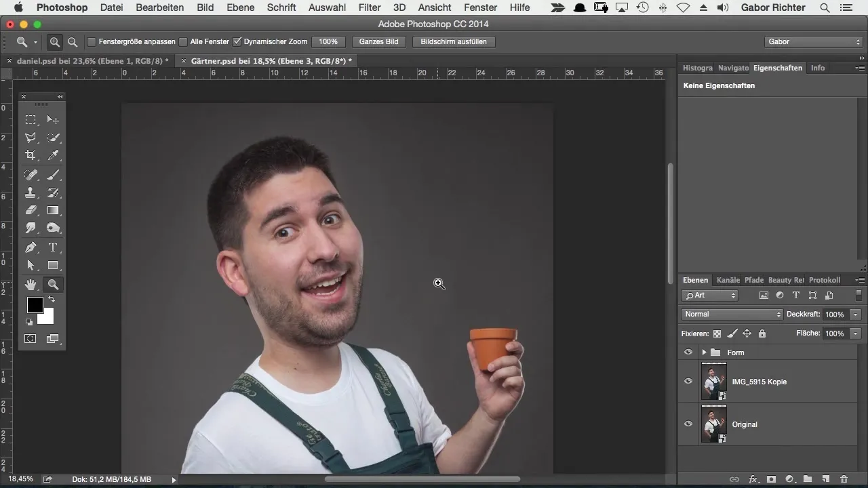
Task: Switch to the Kanäle tab
Action: [728, 280]
